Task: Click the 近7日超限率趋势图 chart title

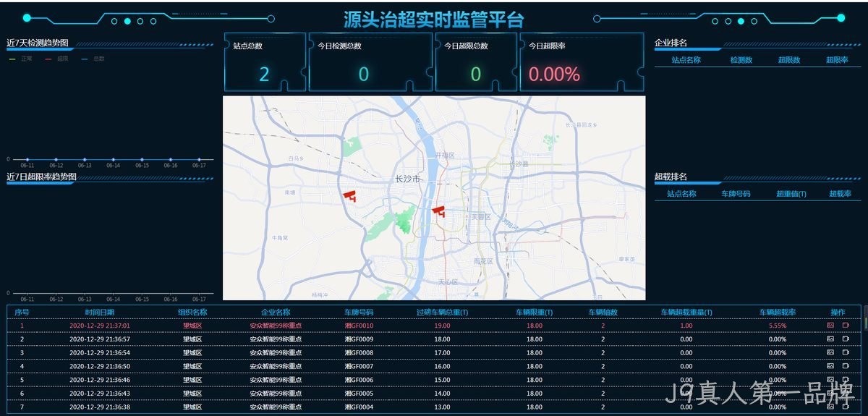Action: click(x=41, y=177)
